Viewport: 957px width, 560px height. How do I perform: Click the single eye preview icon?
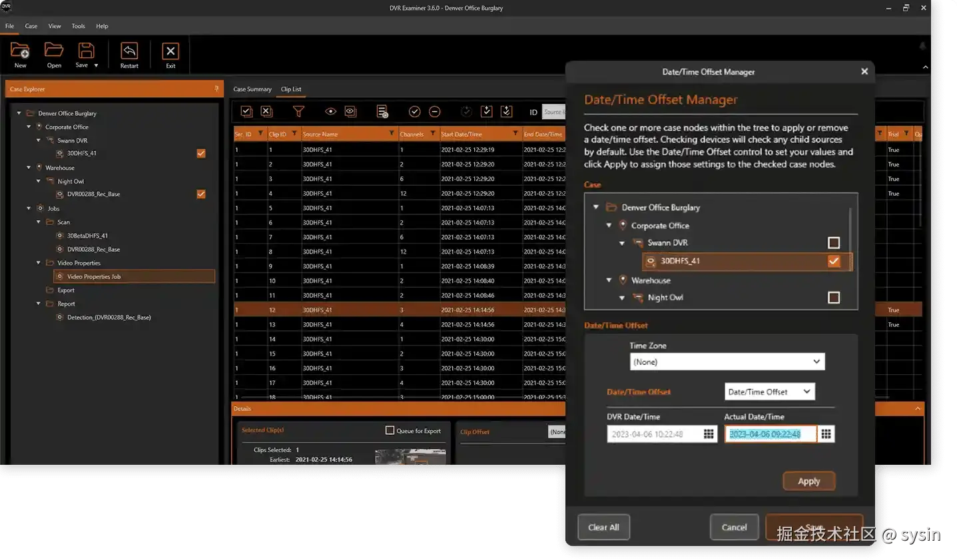330,111
